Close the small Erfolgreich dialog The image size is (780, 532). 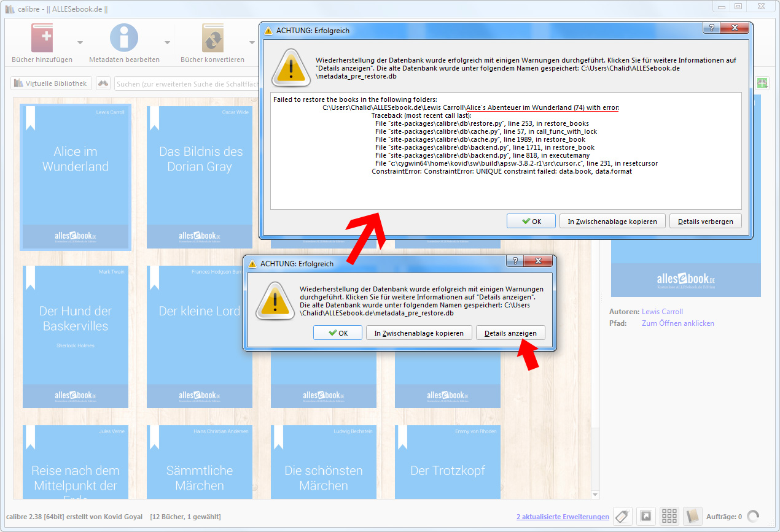click(537, 262)
